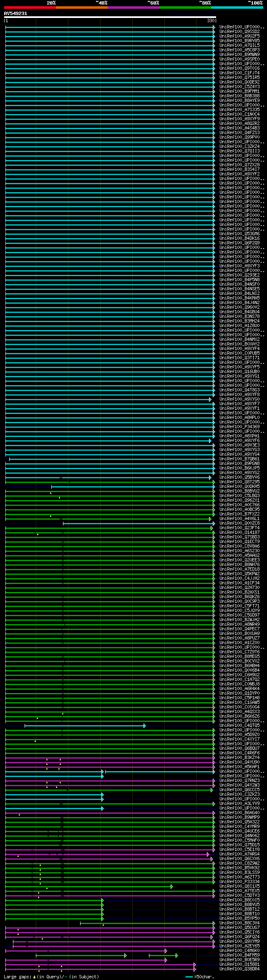The height and width of the screenshot is (980, 267).
Task: Select hit label UniRef100_B6AG40
Action: 239,812
